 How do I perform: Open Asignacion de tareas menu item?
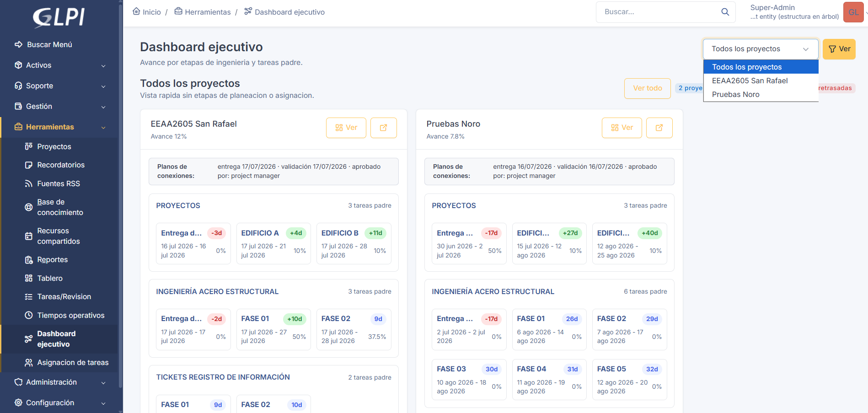(73, 363)
